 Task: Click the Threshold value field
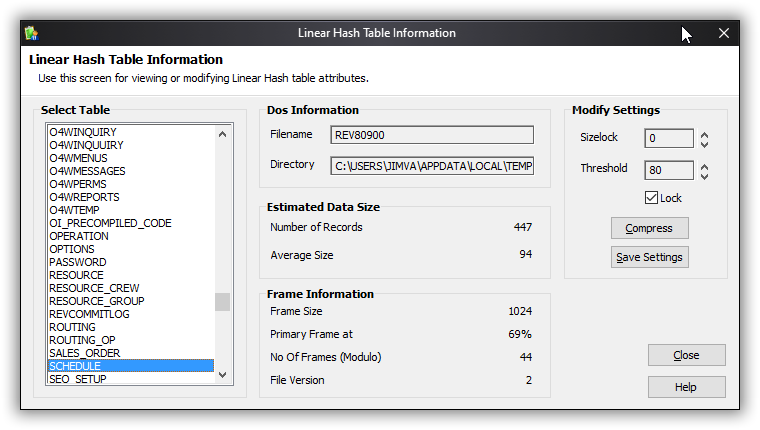[669, 170]
